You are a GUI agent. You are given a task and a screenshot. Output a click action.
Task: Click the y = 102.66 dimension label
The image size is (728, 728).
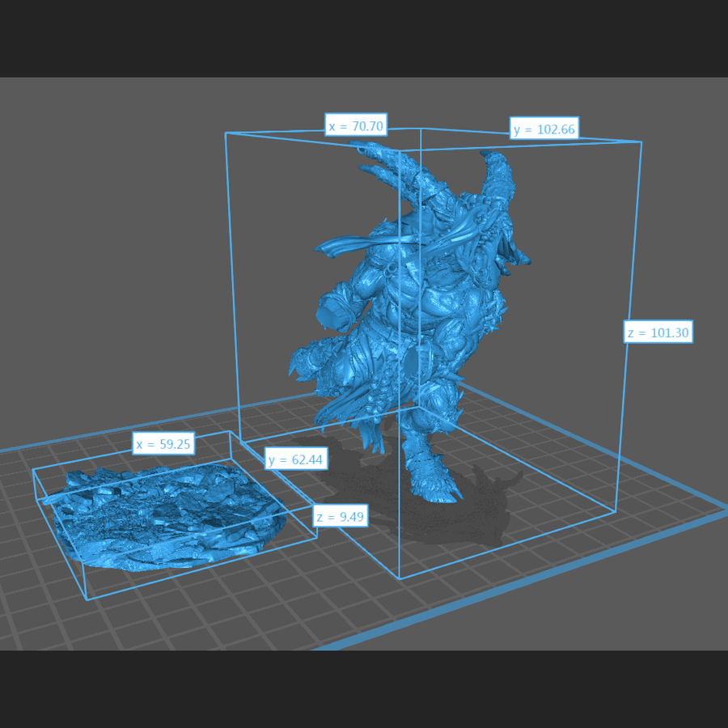pyautogui.click(x=544, y=129)
